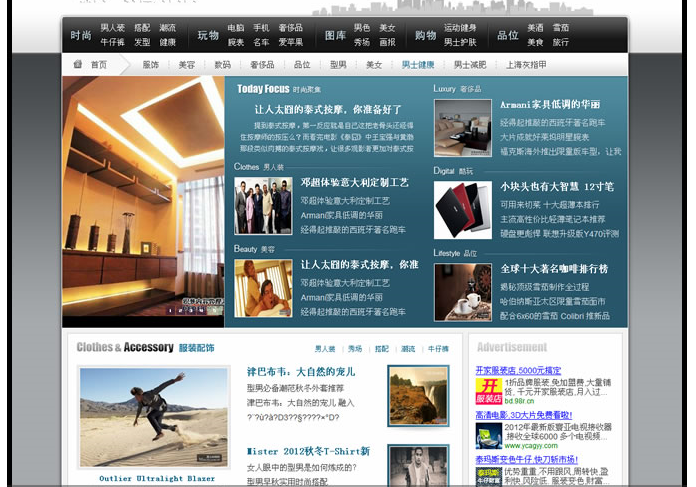Select the 牛仔裤 tab in Clothes & Accessory
Viewport: 696px width, 487px height.
(438, 349)
